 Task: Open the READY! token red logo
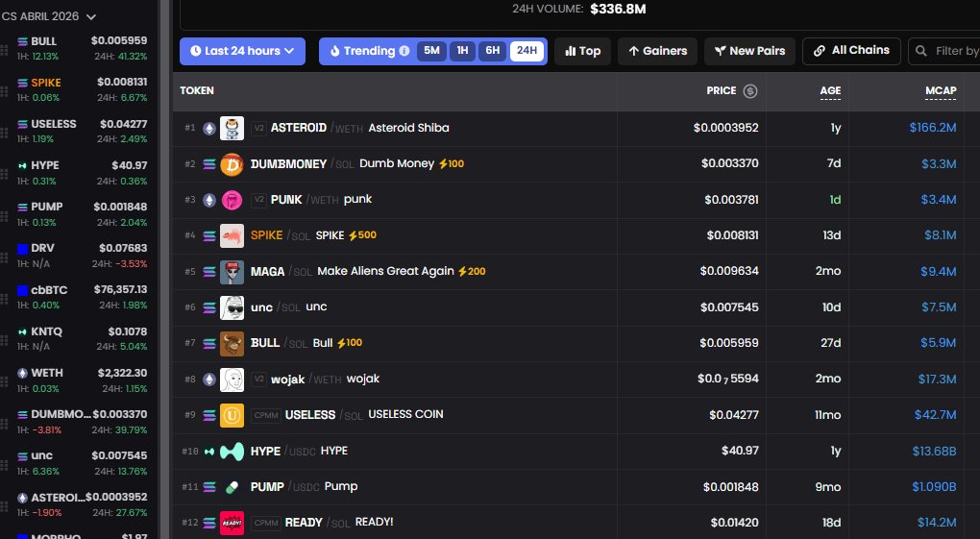pyautogui.click(x=232, y=523)
